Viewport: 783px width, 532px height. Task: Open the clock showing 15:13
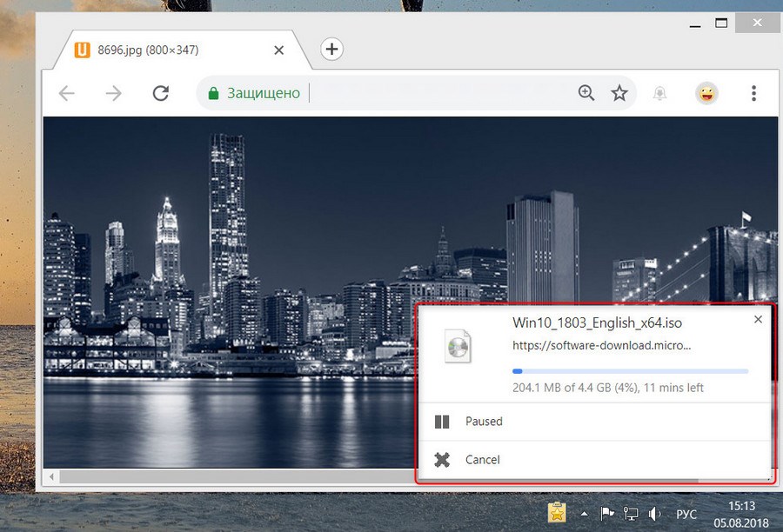pyautogui.click(x=741, y=515)
